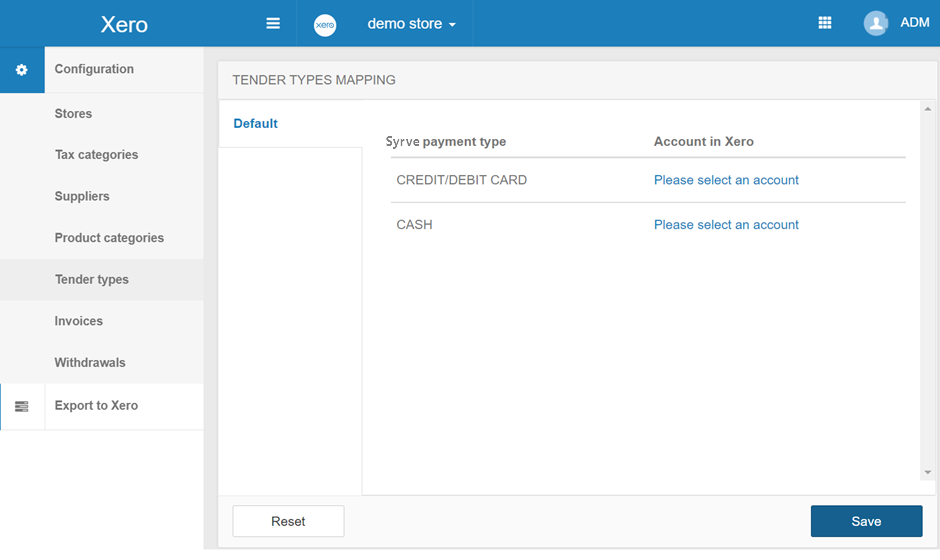The width and height of the screenshot is (940, 560).
Task: Click the scrollbar down arrow
Action: coord(927,472)
